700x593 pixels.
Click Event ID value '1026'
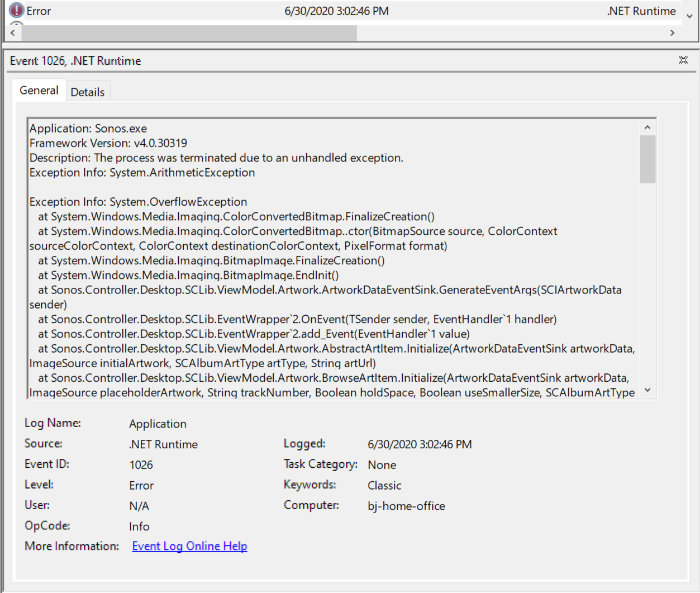coord(141,465)
